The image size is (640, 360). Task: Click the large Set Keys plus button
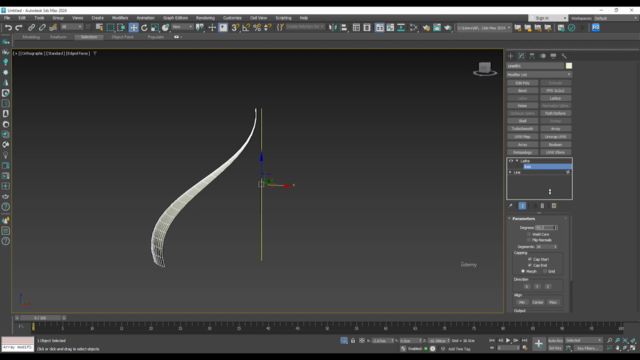point(539,344)
